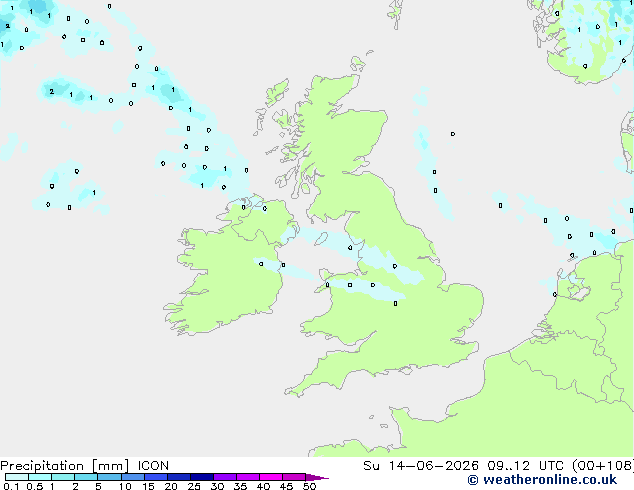Click the 40 legend scale label
This screenshot has width=634, height=490.
point(263,486)
